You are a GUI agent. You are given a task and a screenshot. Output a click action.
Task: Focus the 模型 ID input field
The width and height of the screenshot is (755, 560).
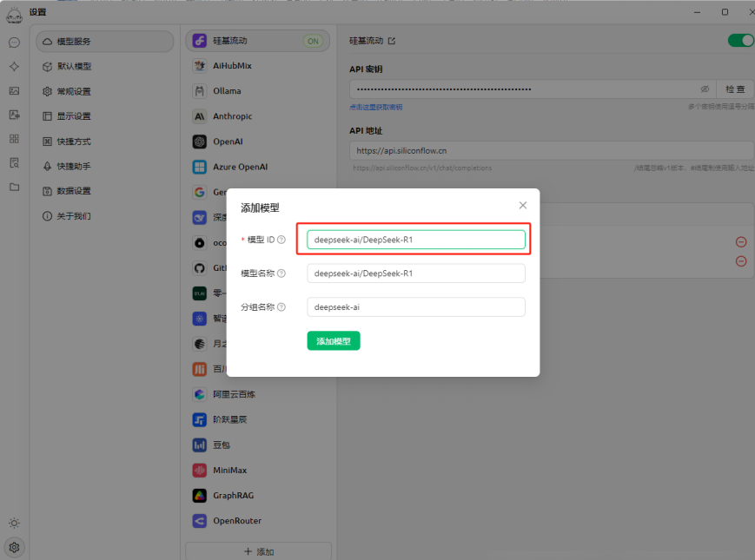416,240
